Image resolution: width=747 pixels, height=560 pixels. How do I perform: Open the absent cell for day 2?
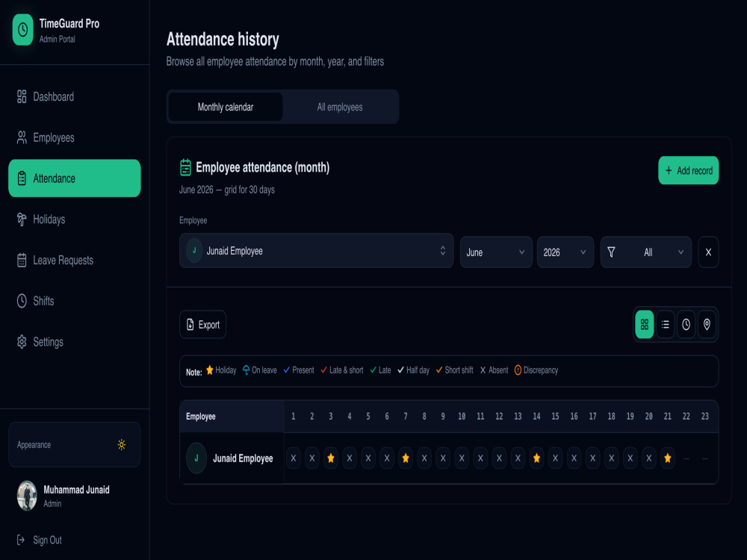click(x=312, y=458)
